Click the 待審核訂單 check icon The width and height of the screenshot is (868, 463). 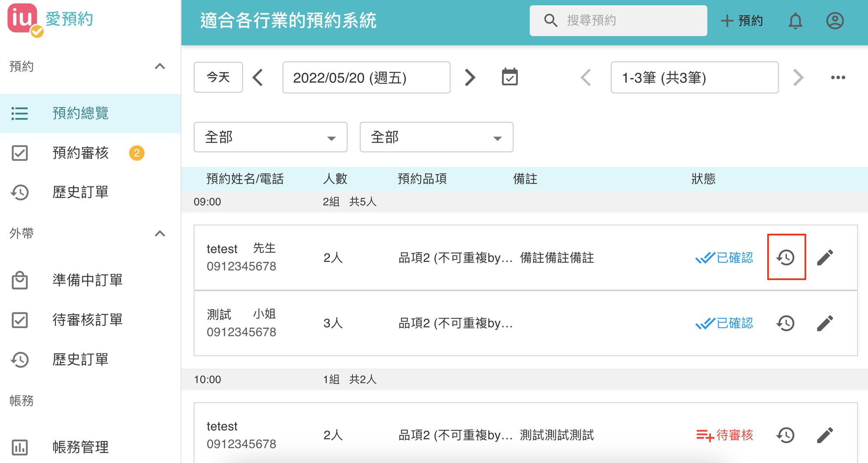click(20, 320)
